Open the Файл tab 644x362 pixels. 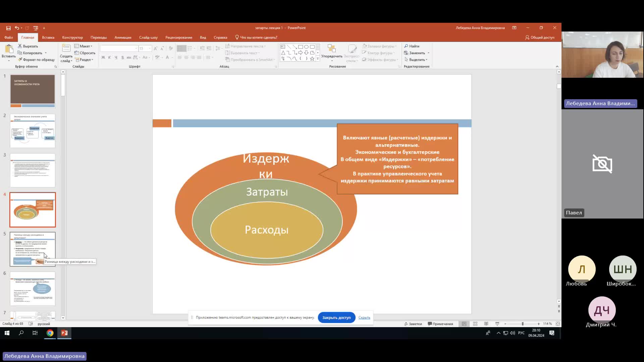(x=9, y=38)
